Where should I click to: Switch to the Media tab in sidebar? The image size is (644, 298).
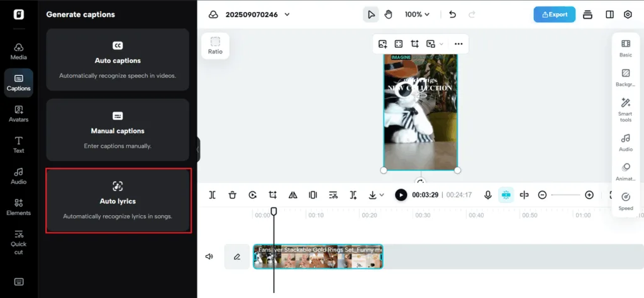[19, 51]
